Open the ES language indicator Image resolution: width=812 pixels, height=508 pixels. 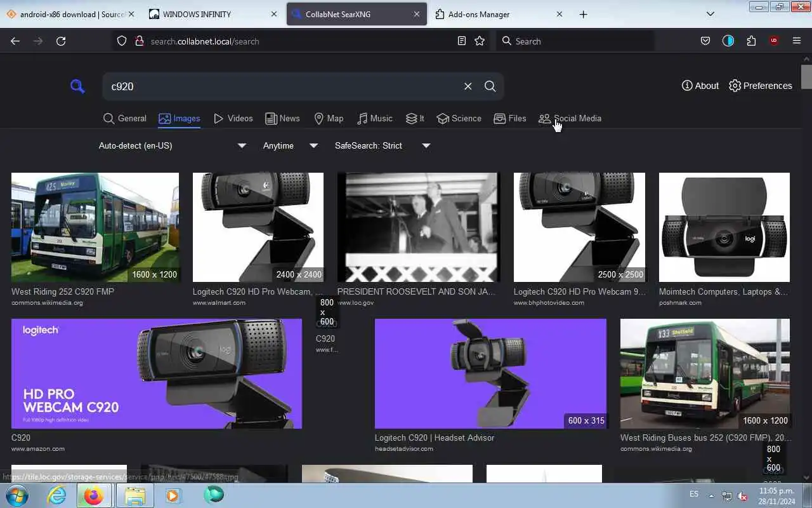694,494
